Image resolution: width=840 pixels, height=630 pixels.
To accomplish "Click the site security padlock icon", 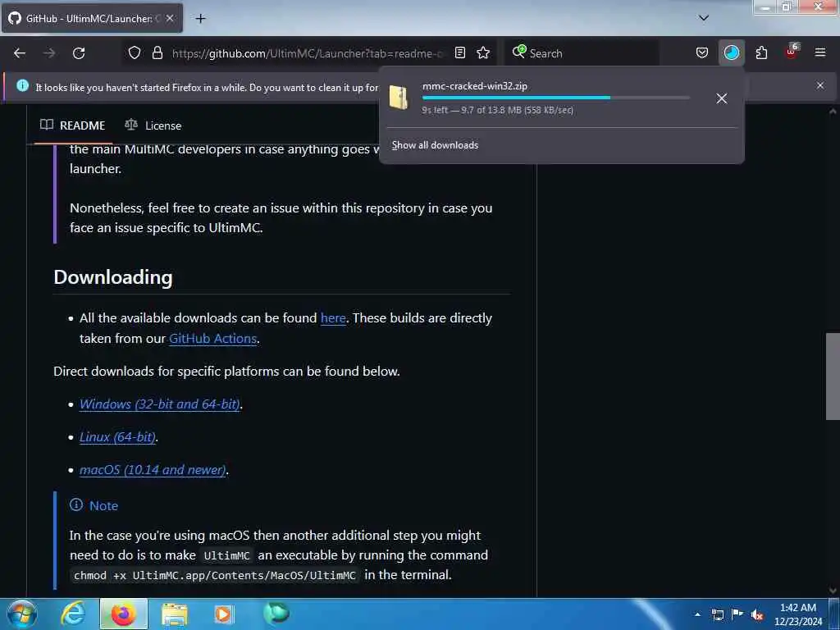I will (157, 52).
